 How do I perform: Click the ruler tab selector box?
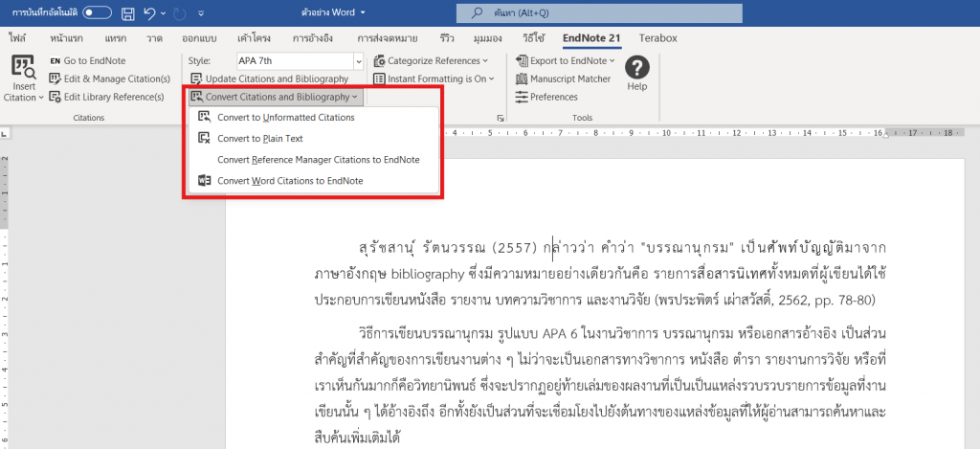4,133
